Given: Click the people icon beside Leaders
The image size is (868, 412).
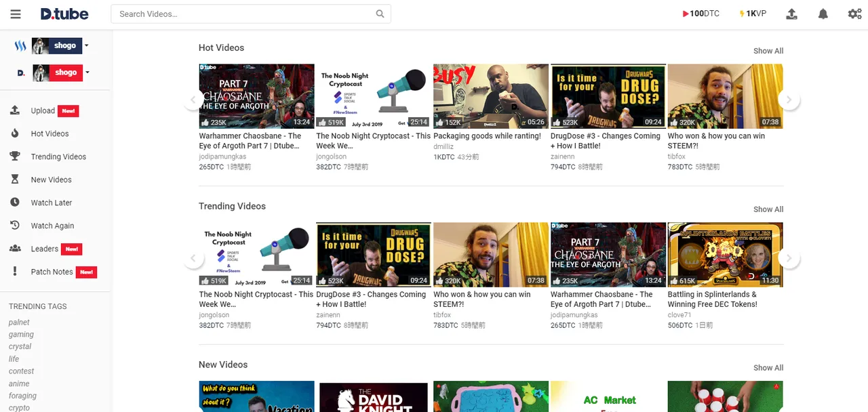Looking at the screenshot, I should 15,249.
